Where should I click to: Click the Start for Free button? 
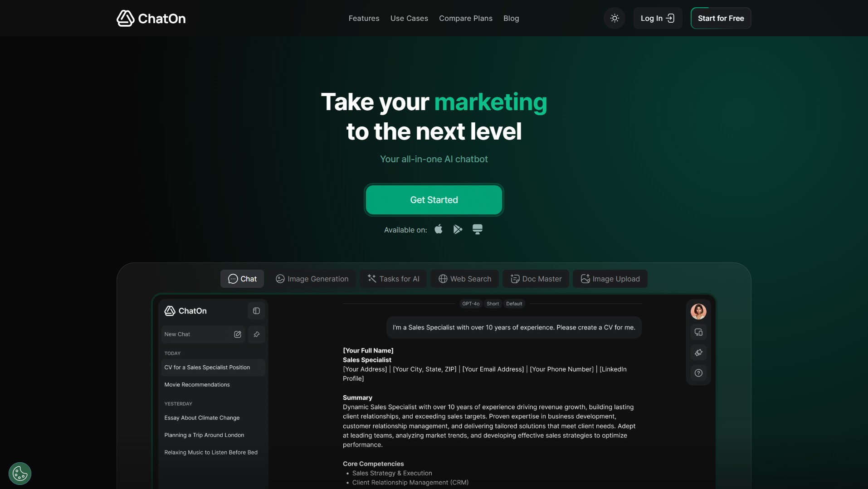pyautogui.click(x=721, y=19)
